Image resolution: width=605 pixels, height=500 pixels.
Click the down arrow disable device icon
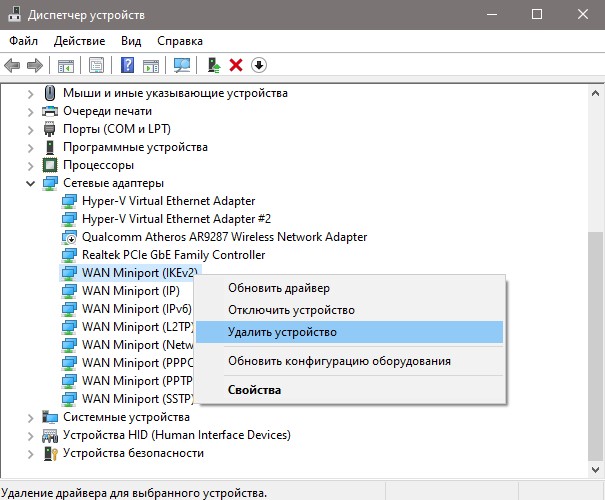tap(259, 65)
